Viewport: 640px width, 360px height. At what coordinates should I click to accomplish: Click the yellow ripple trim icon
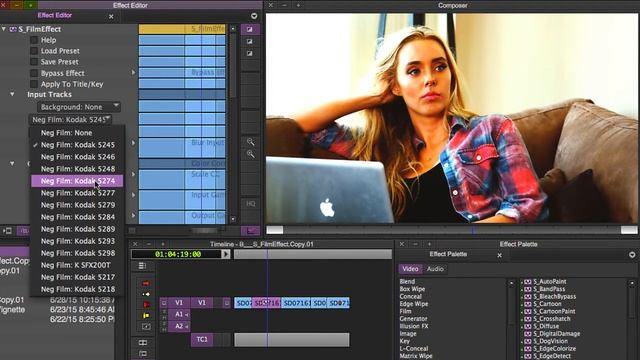(x=146, y=316)
